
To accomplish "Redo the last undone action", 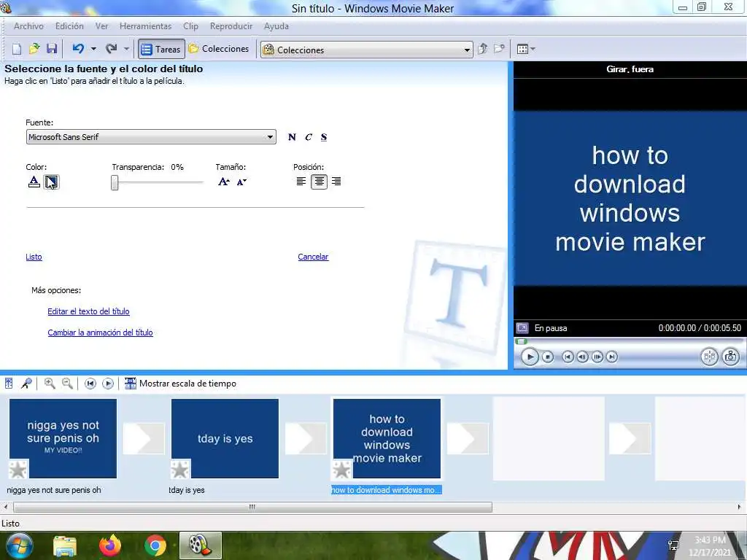I will (x=111, y=49).
